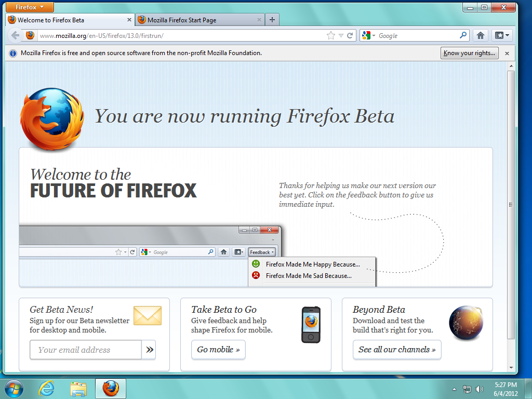Viewport: 532px width, 399px height.
Task: Click scrollbar down arrow
Action: point(511,367)
